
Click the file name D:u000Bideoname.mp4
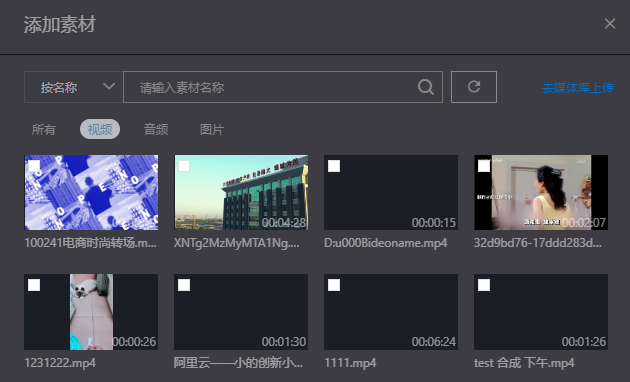pos(385,243)
